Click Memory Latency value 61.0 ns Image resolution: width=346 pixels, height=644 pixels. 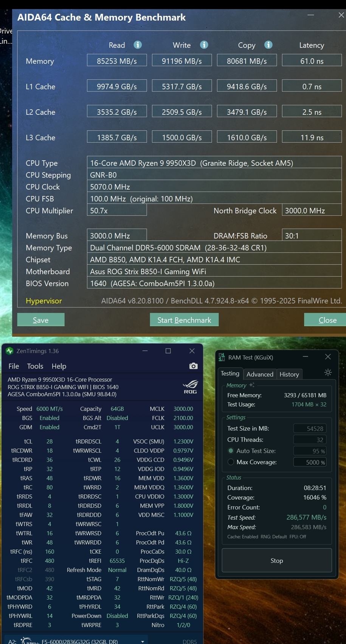tap(312, 60)
